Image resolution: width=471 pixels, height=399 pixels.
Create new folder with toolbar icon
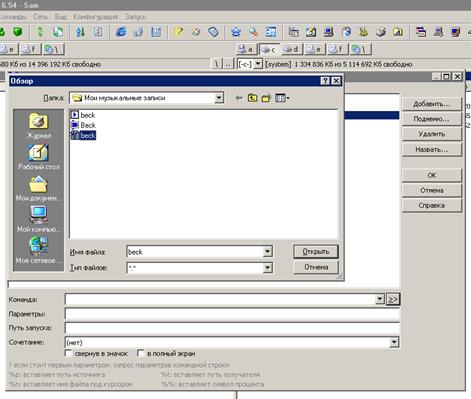point(266,98)
